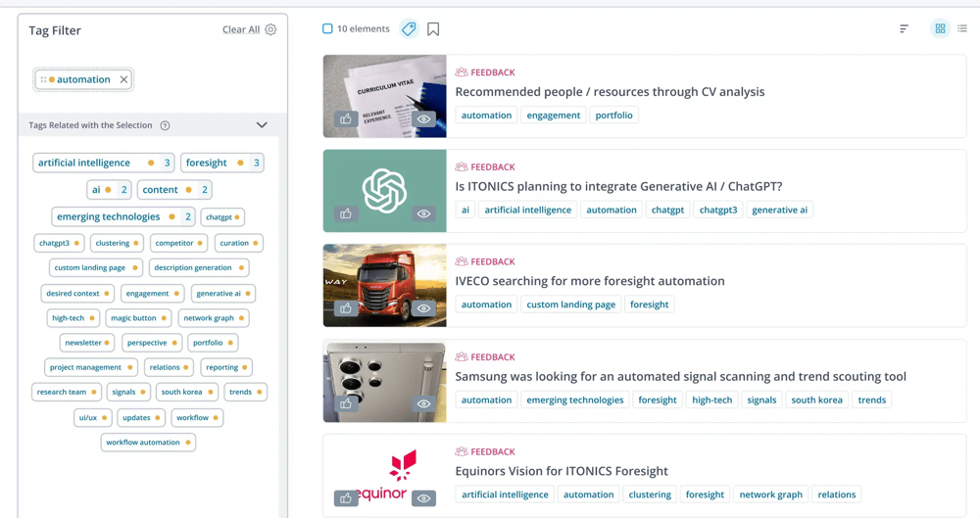Toggle watch eye on ChatGPT card
The height and width of the screenshot is (518, 980).
(423, 213)
